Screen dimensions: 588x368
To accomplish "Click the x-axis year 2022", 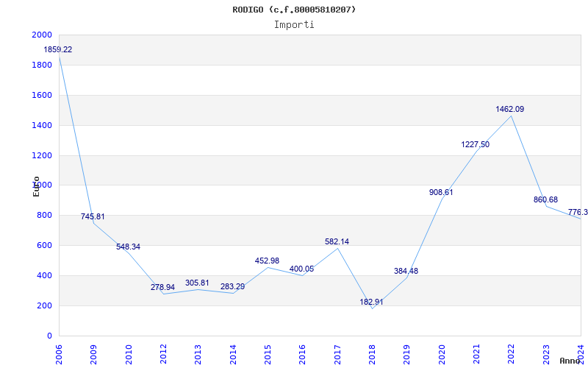I will (x=512, y=355).
